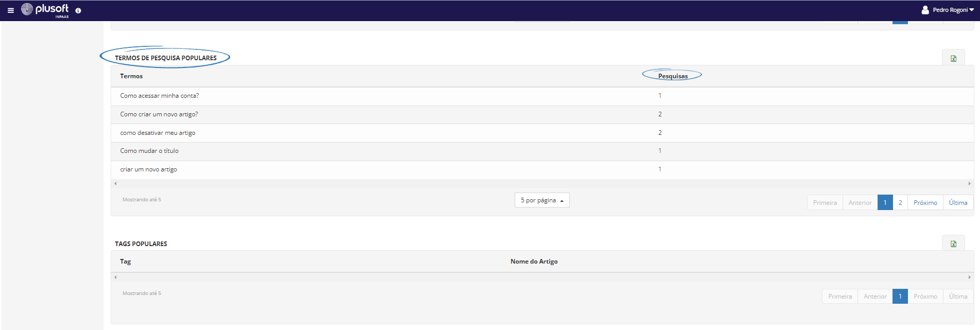
Task: Sort by the Nome do Artigo column header
Action: coord(534,262)
